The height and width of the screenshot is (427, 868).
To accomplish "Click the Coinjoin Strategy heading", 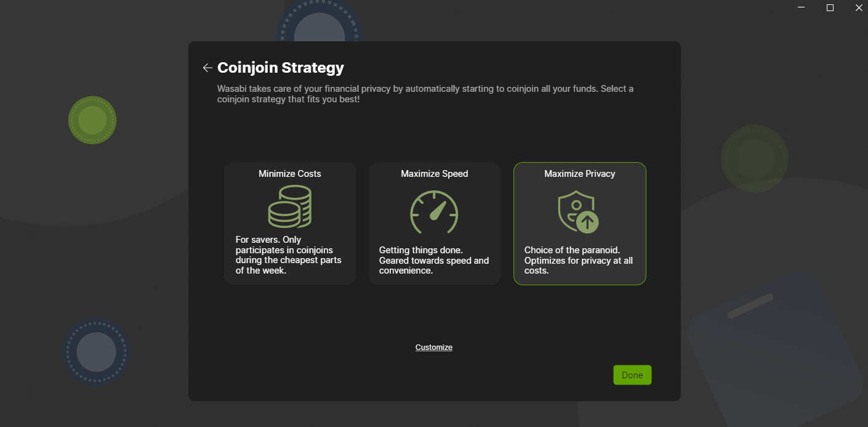I will (x=281, y=68).
